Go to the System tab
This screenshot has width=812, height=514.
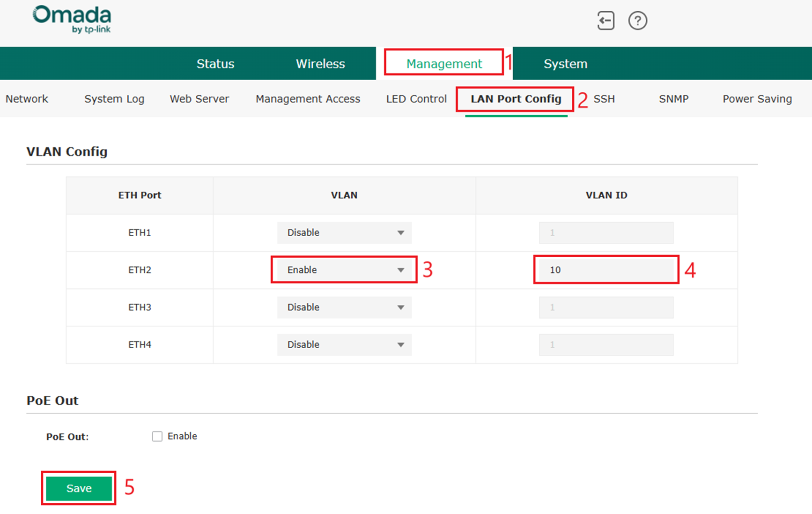tap(565, 64)
